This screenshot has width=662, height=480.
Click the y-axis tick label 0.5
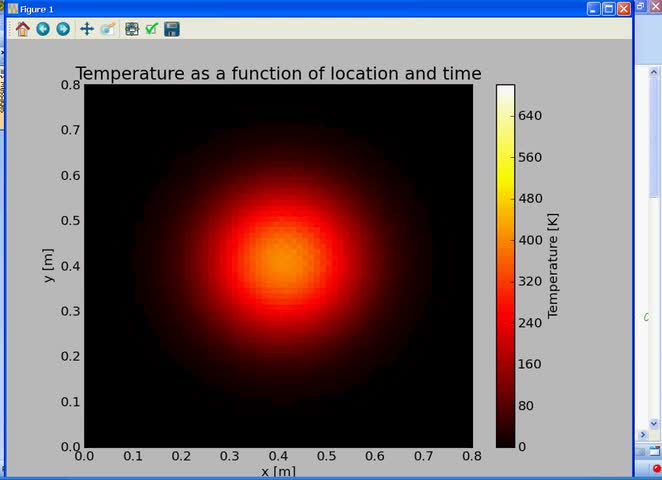[71, 221]
